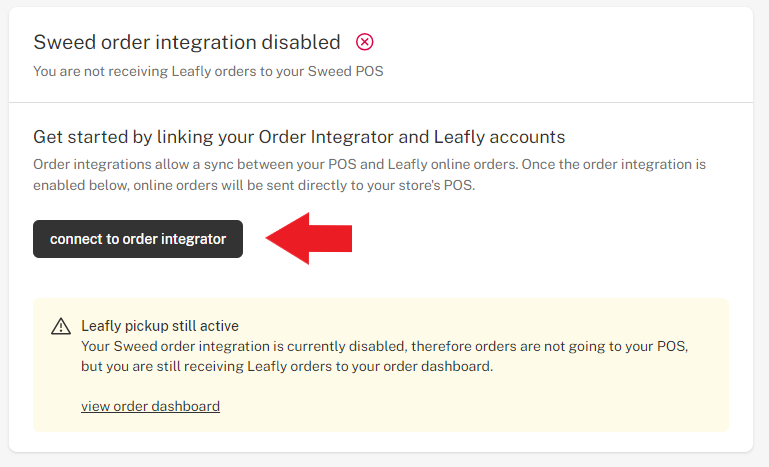Click 'You are not receiving Leafly orders' subtitle

click(208, 72)
